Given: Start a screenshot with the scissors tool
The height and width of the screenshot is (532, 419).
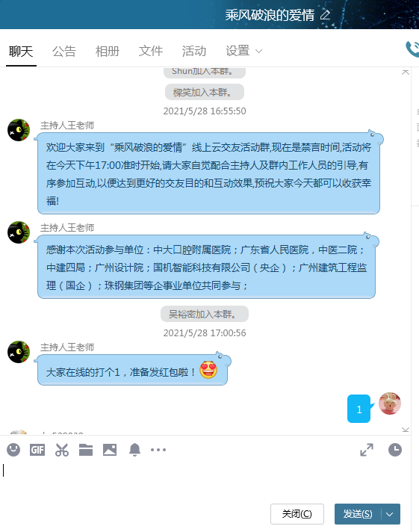Looking at the screenshot, I should point(62,450).
